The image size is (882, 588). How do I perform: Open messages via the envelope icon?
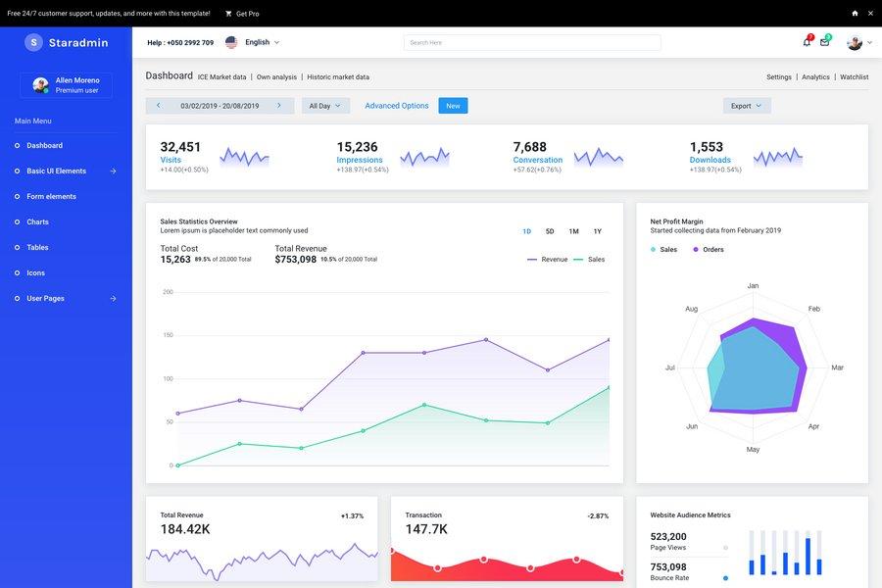pyautogui.click(x=822, y=39)
